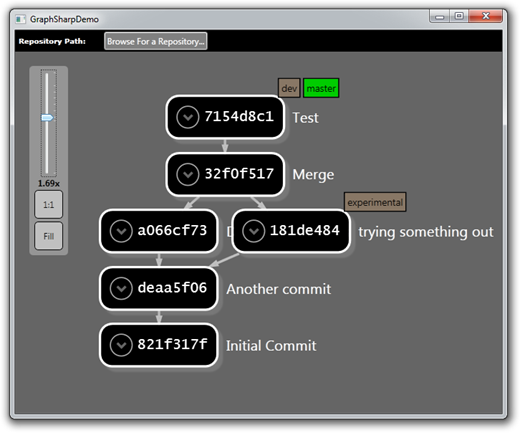Expand the chevron on commit a066cf73
The height and width of the screenshot is (433, 520).
(x=121, y=231)
